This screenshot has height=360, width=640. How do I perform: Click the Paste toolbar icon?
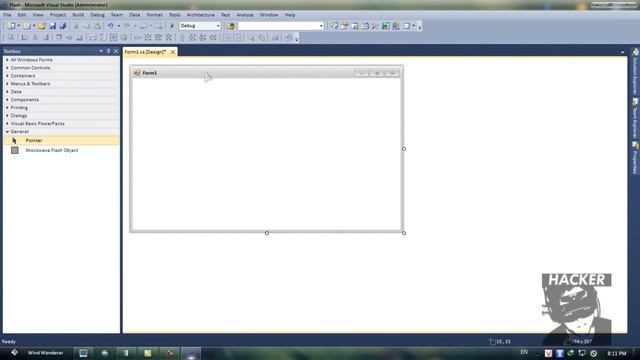[x=97, y=26]
